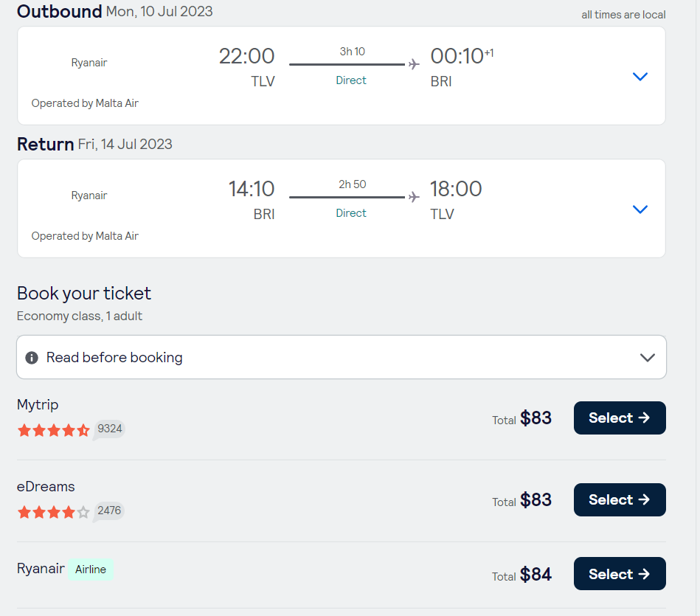
Task: Click eDreams star rating icons
Action: [x=53, y=511]
